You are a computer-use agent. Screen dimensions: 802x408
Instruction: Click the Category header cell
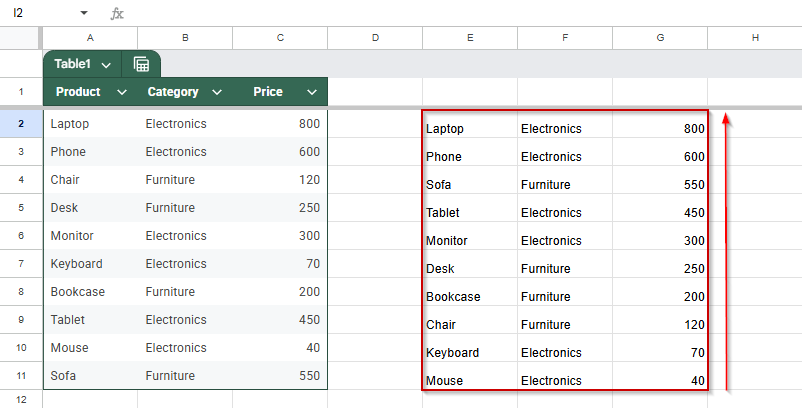(185, 92)
